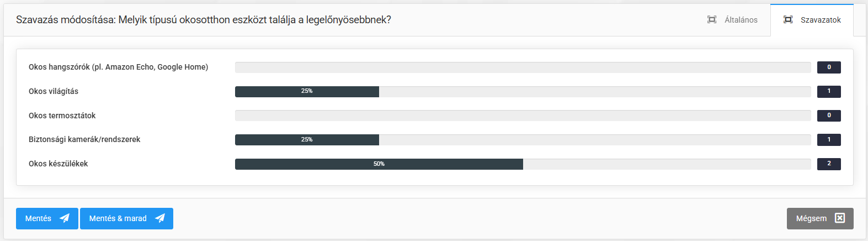Click the Okos termosztátok option label
Viewport: 868px width, 241px height.
[x=62, y=116]
